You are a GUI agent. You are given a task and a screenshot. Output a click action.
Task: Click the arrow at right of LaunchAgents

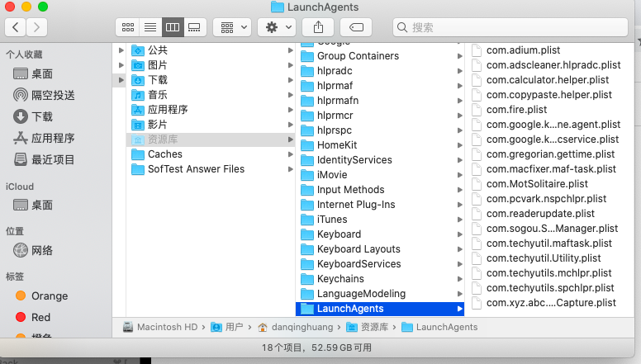[460, 309]
